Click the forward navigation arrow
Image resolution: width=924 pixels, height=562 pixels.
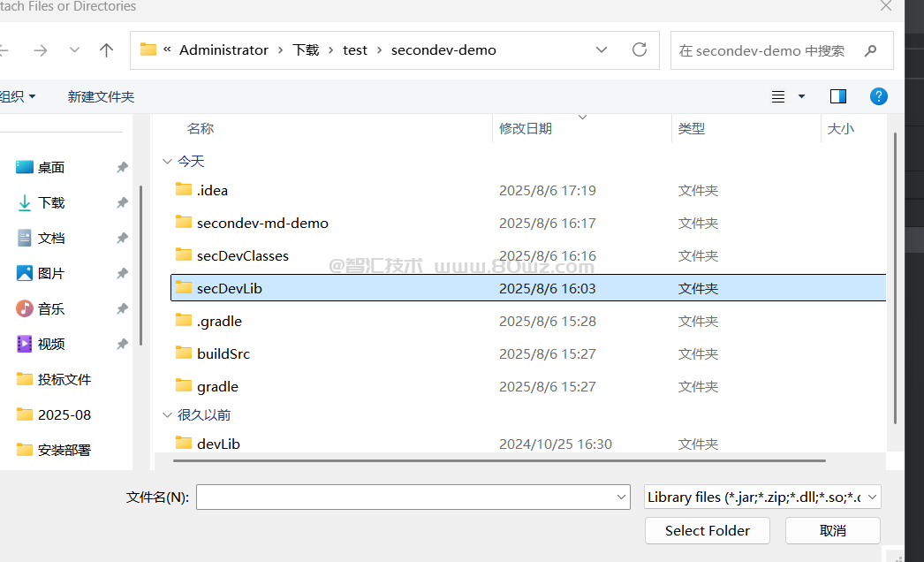(x=41, y=50)
